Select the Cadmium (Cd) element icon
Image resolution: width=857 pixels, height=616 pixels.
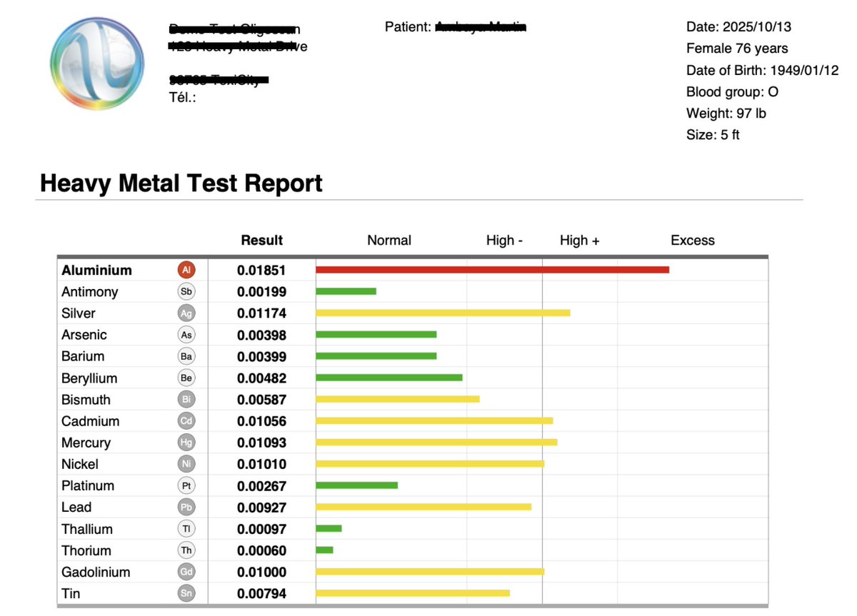pyautogui.click(x=187, y=420)
